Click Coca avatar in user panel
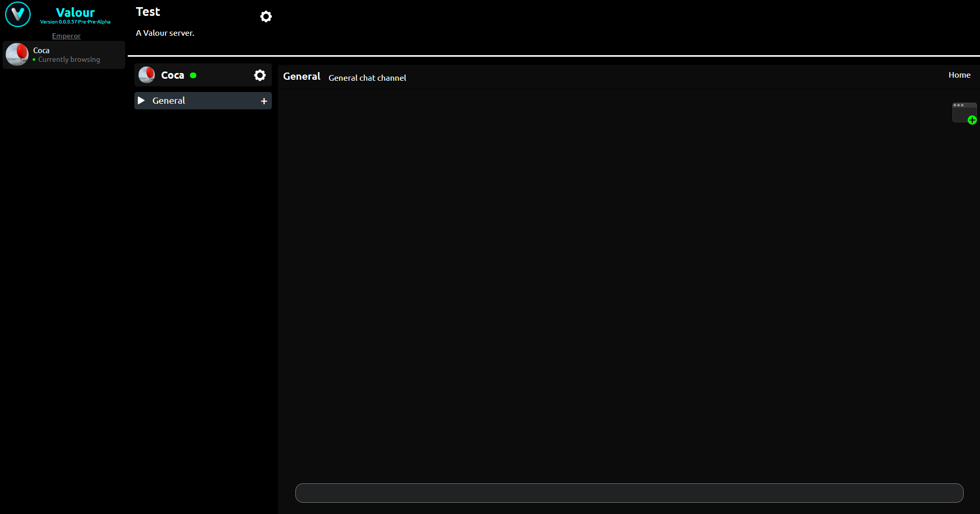Viewport: 980px width, 514px height. 147,75
